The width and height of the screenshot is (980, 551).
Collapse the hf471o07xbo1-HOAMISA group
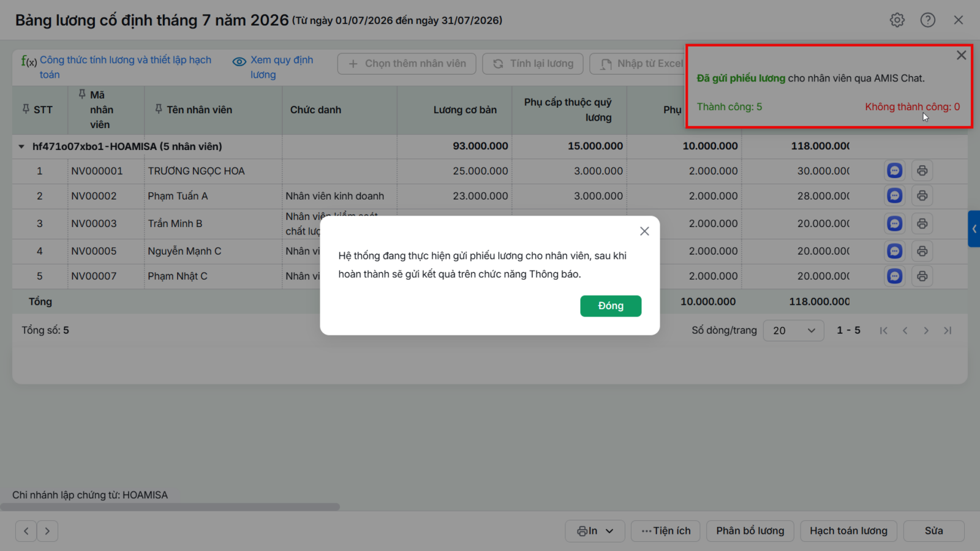coord(21,146)
